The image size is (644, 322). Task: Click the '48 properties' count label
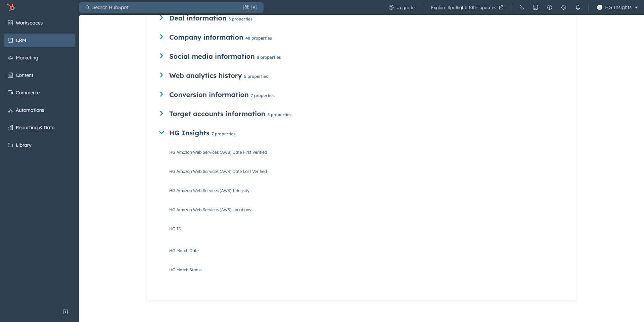tap(259, 38)
